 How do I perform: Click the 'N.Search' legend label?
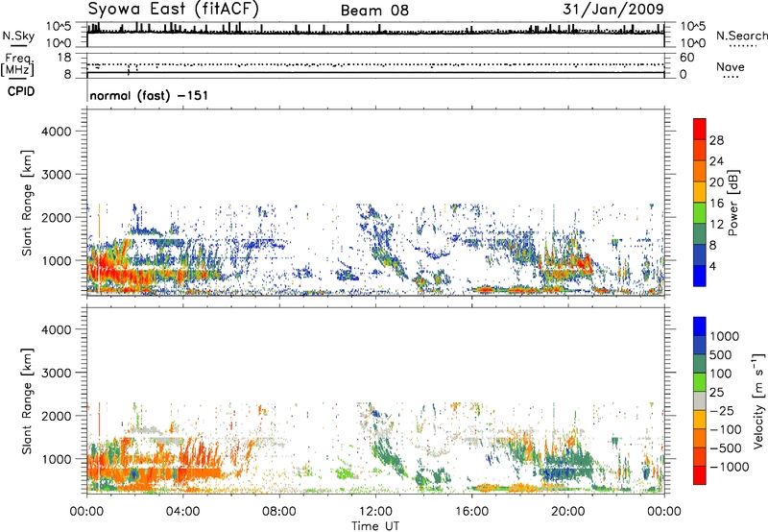(741, 36)
